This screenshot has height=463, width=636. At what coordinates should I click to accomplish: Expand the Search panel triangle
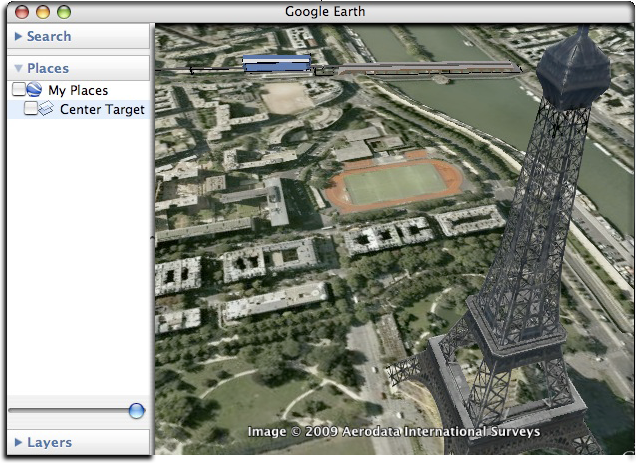pyautogui.click(x=18, y=36)
